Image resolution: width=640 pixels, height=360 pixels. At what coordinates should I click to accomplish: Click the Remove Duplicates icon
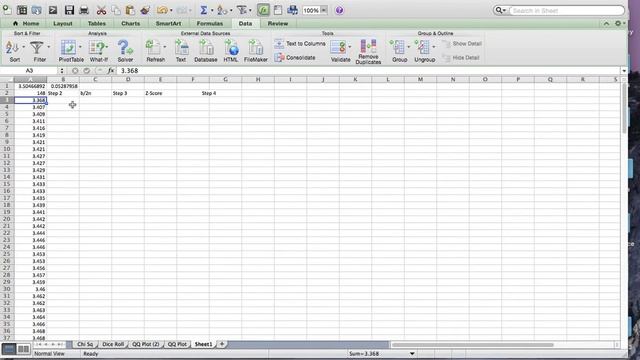click(368, 52)
